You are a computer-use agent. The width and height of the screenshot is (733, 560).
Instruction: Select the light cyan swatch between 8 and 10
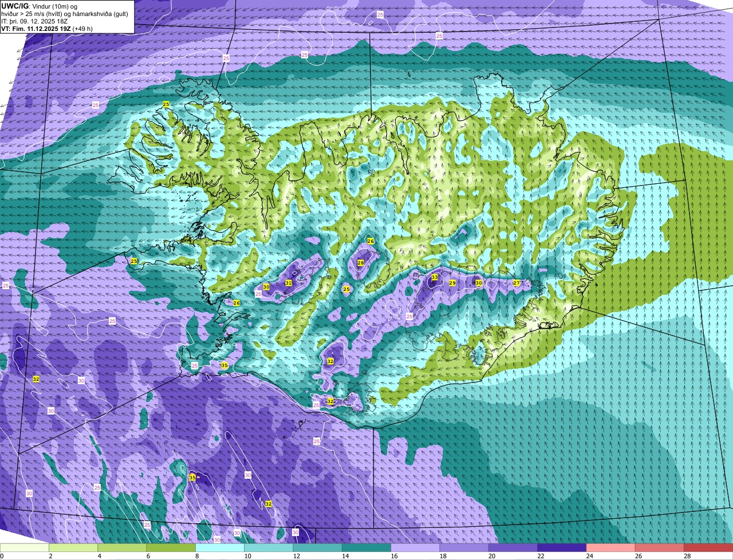coord(220,547)
